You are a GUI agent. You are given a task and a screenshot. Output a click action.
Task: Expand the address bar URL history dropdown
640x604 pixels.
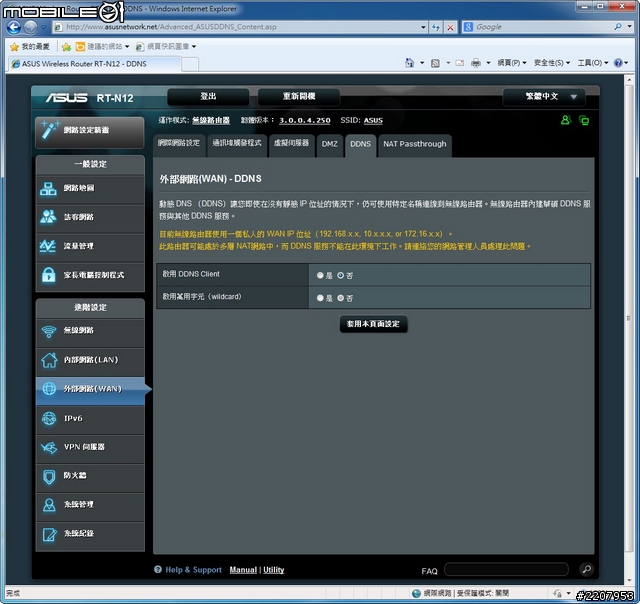click(x=423, y=27)
